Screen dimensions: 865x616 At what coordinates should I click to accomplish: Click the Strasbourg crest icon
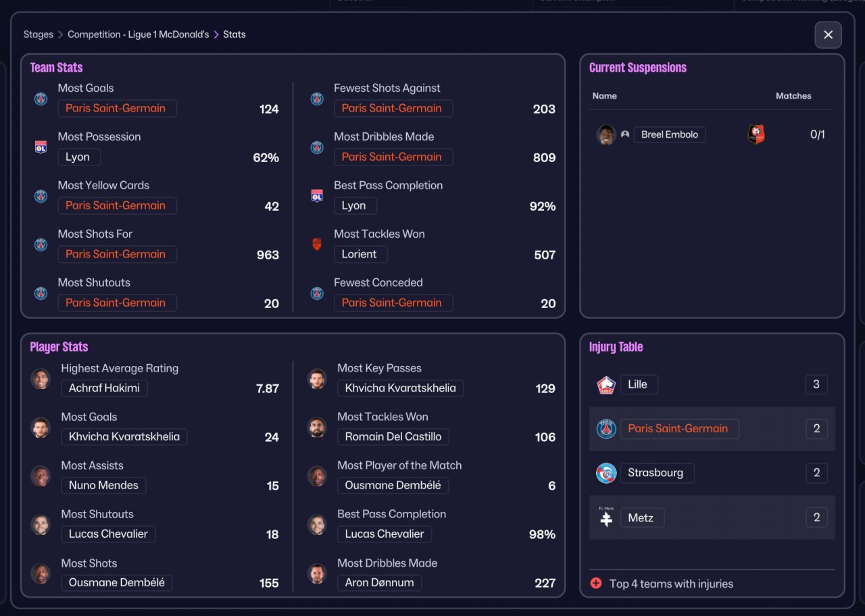click(606, 473)
